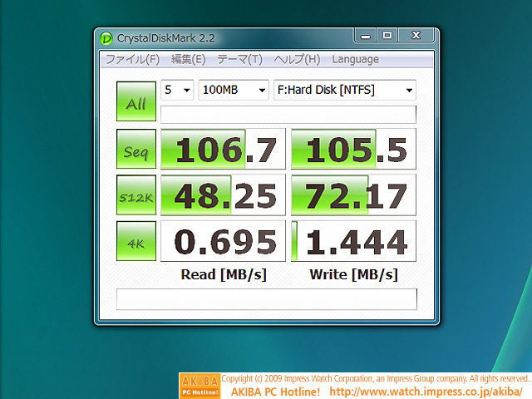Click the comment field at window bottom
The width and height of the screenshot is (532, 399).
(266, 299)
